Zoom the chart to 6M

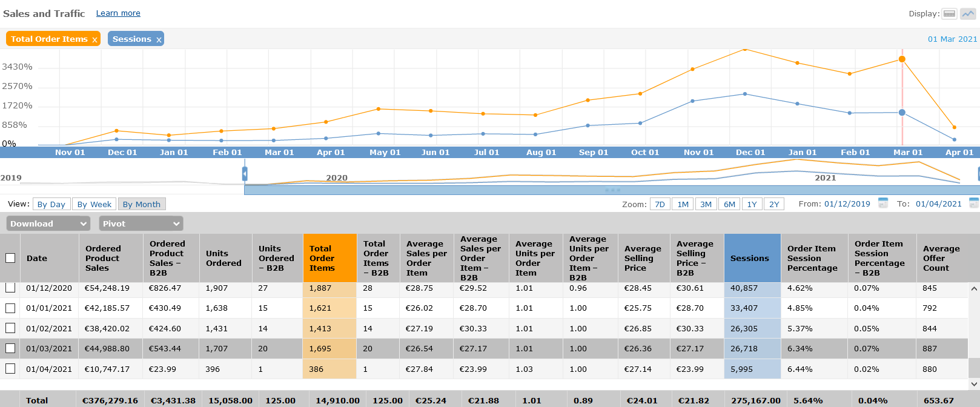click(729, 204)
